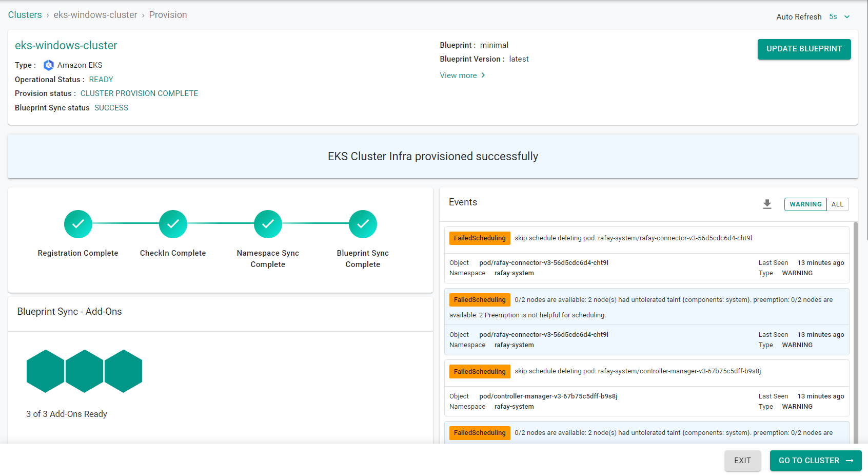Open the Auto Refresh interval dropdown arrow
The height and width of the screenshot is (476, 868).
(847, 17)
